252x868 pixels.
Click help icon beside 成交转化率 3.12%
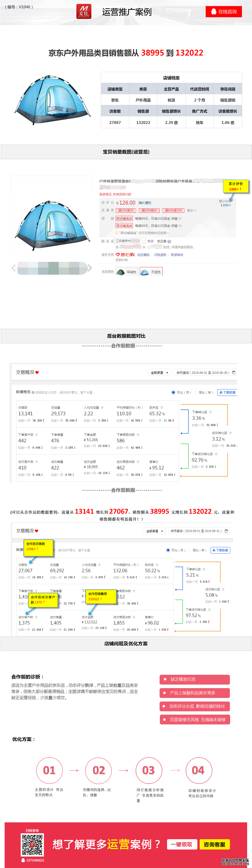point(230,433)
